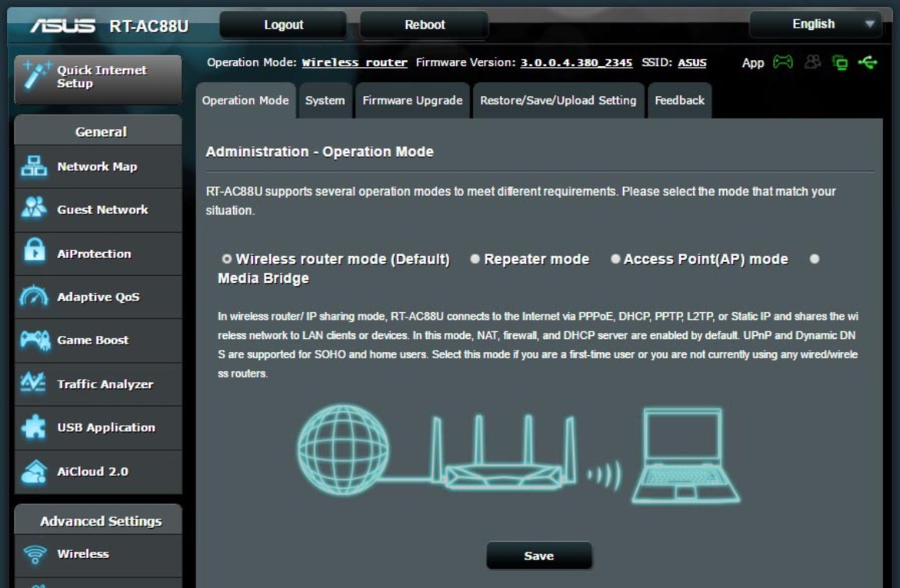The width and height of the screenshot is (900, 588).
Task: Open AiProtection menu item
Action: [x=98, y=254]
